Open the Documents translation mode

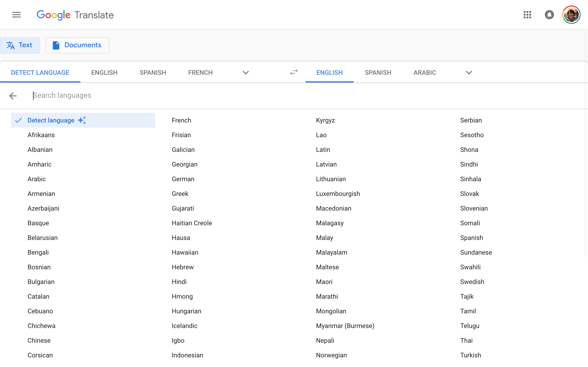77,45
